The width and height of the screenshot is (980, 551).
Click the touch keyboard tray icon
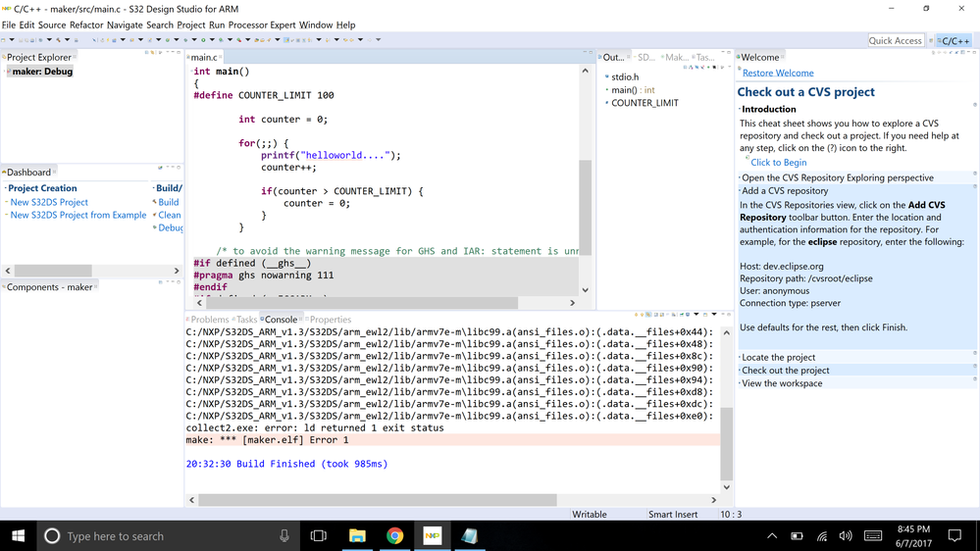coord(873,536)
